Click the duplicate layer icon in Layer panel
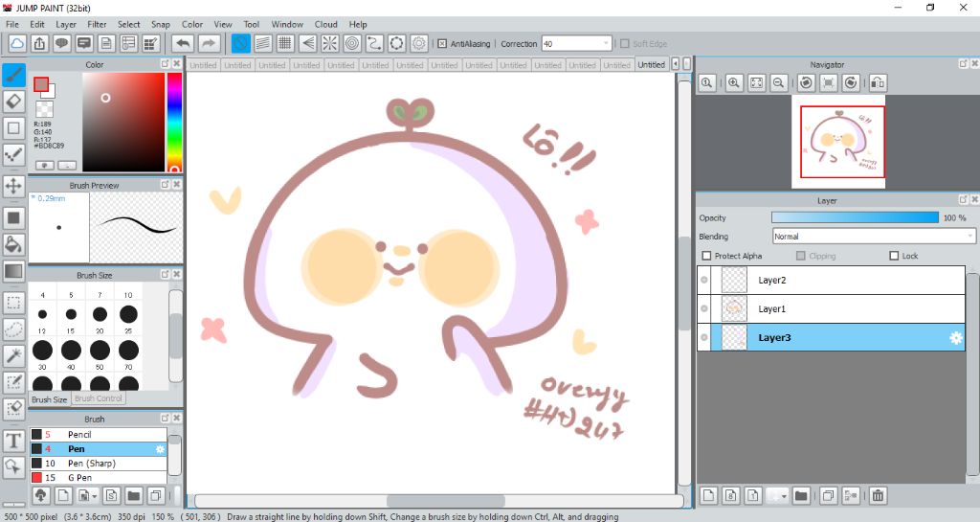Image resolution: width=980 pixels, height=522 pixels. pyautogui.click(x=828, y=496)
